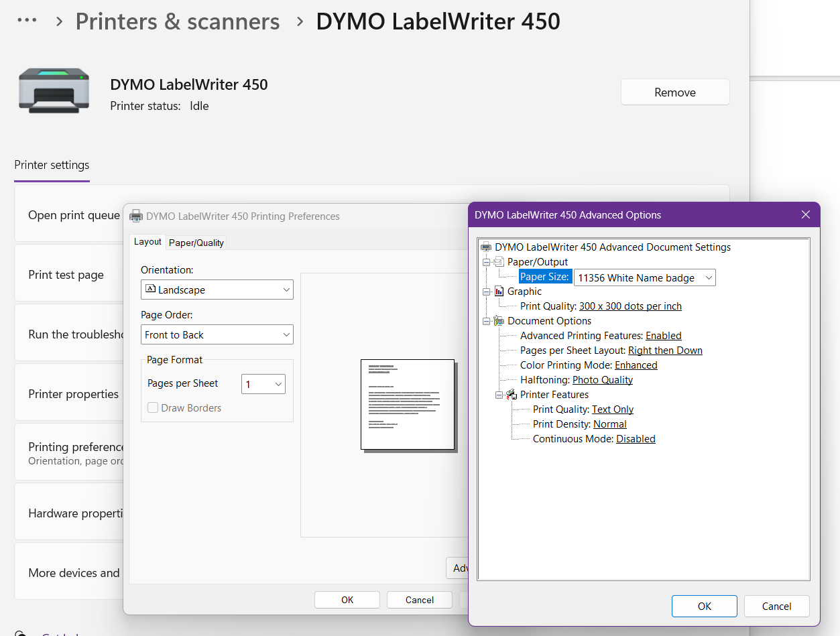Image resolution: width=840 pixels, height=636 pixels.
Task: Select the Printer settings tab
Action: click(x=52, y=165)
